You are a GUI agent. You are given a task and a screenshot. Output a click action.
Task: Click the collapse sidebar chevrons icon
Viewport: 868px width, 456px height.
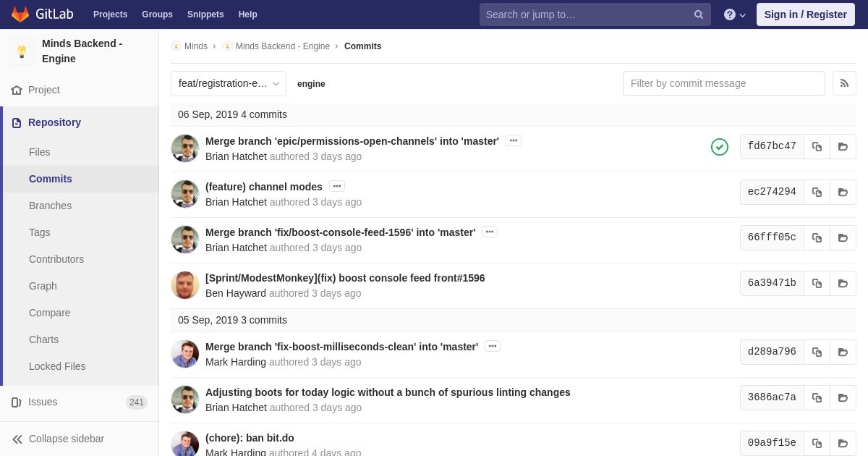tap(17, 439)
